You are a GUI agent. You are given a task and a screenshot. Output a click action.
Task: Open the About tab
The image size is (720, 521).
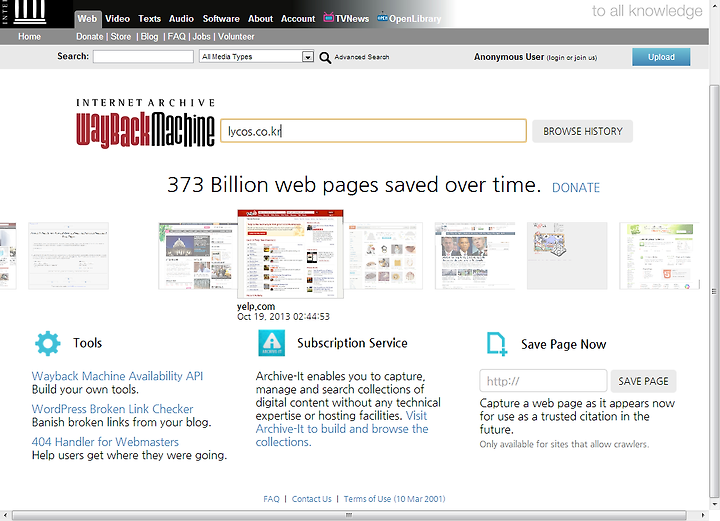tap(260, 19)
